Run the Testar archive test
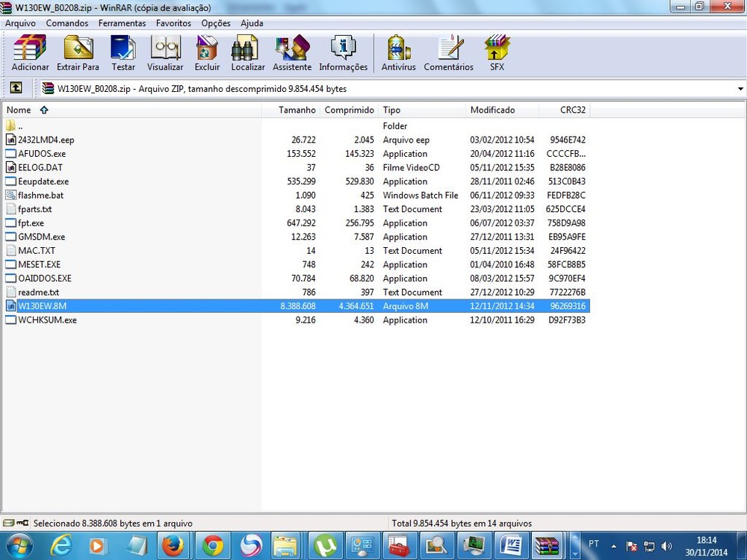 (123, 53)
